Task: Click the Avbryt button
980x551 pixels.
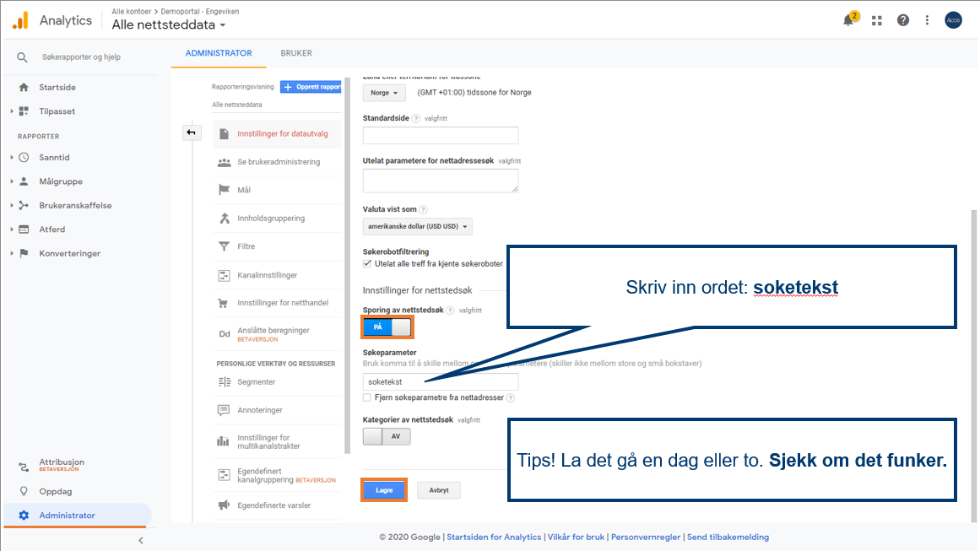Action: click(438, 490)
